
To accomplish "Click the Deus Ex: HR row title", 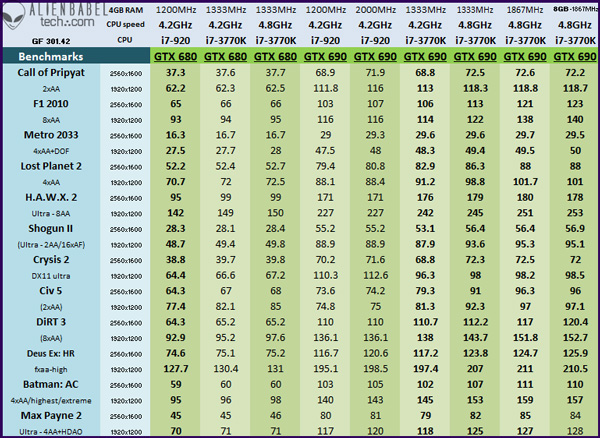I will pos(51,353).
